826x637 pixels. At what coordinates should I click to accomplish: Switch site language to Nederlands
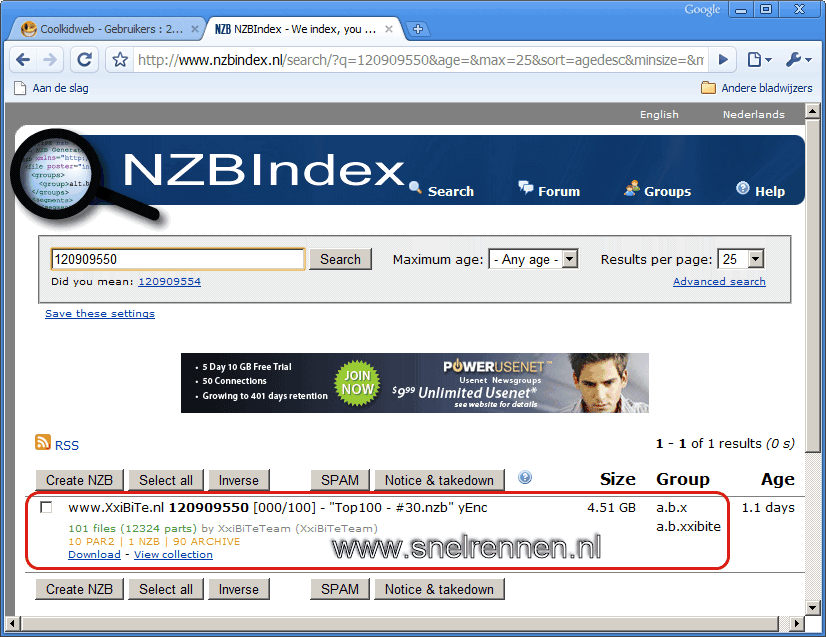coord(753,114)
